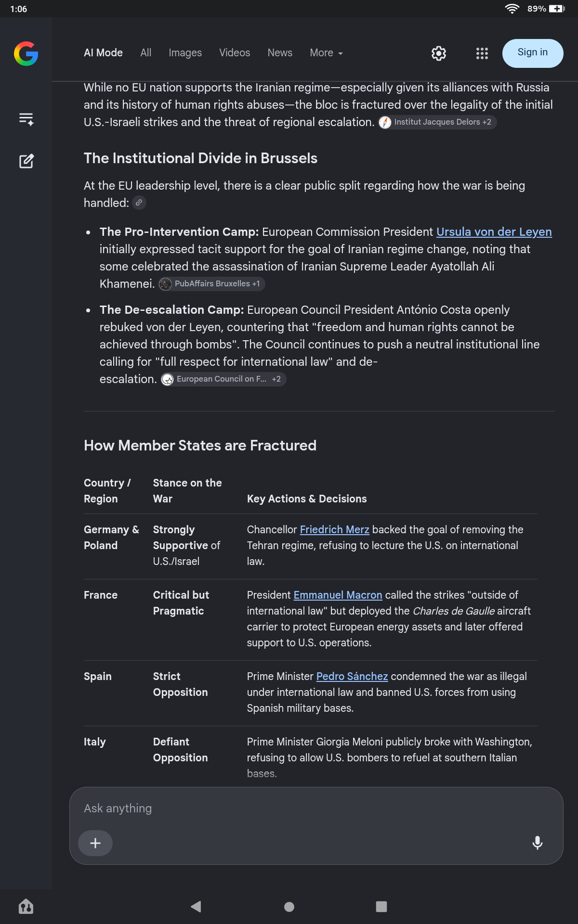
Task: Open the Google logo home icon
Action: [x=26, y=53]
